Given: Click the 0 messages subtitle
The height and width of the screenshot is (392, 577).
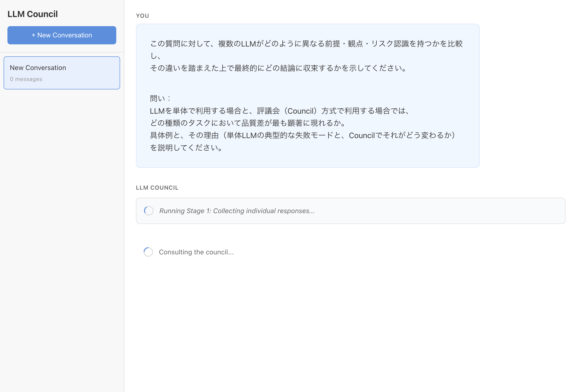Looking at the screenshot, I should (x=26, y=79).
